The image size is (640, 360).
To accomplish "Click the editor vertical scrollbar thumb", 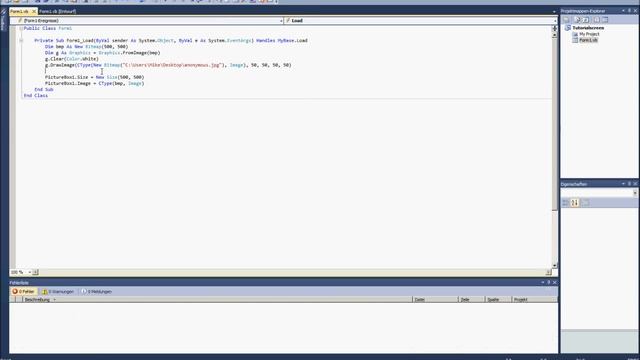I will [x=554, y=124].
